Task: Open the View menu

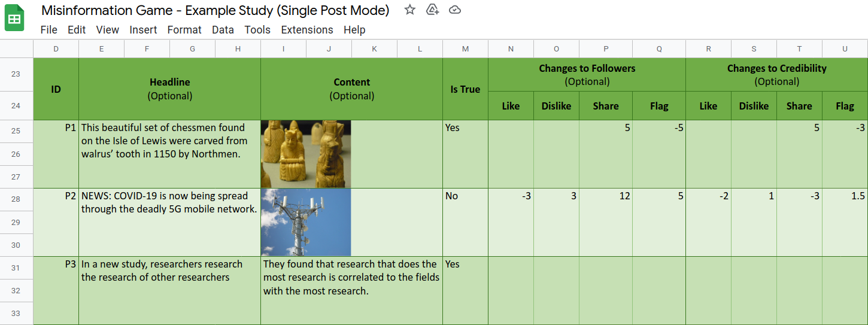Action: click(x=108, y=30)
